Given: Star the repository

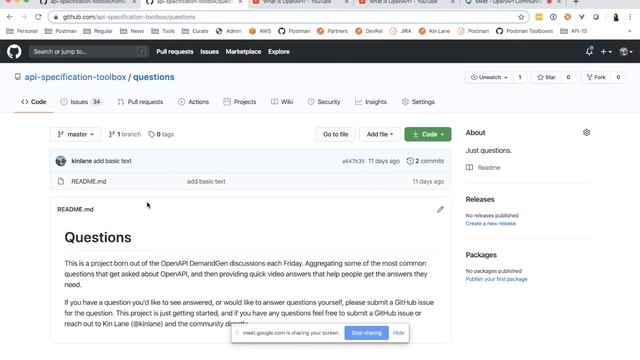Looking at the screenshot, I should [x=546, y=77].
